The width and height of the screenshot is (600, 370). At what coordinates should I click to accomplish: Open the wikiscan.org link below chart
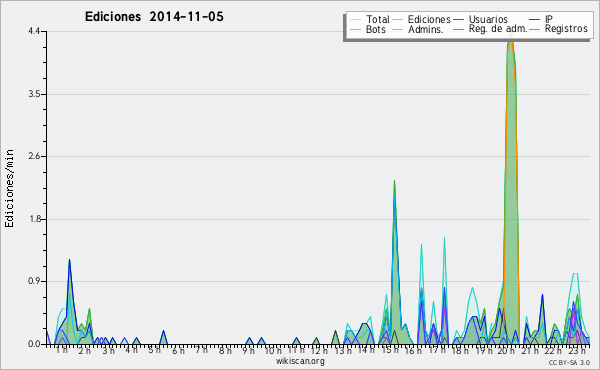pos(300,360)
